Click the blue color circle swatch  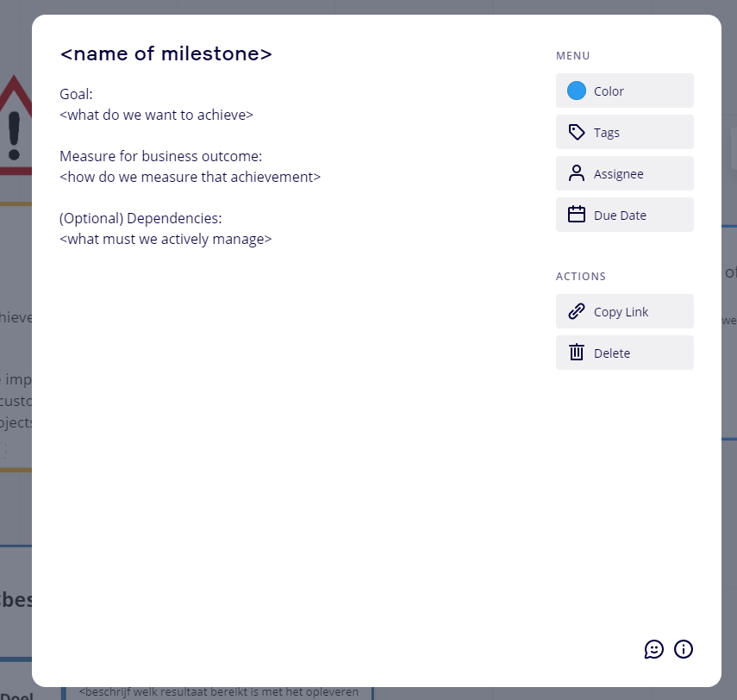577,91
